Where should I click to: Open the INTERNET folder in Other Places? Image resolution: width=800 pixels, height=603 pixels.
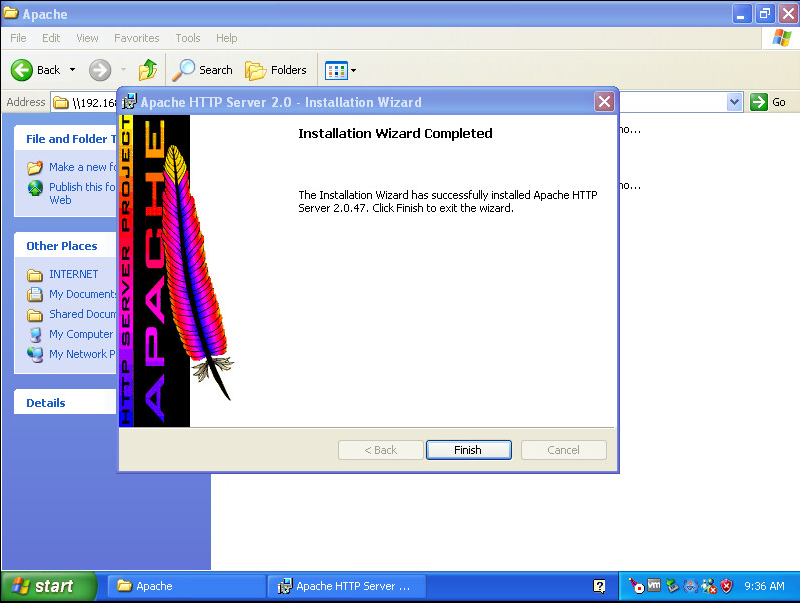(x=74, y=274)
